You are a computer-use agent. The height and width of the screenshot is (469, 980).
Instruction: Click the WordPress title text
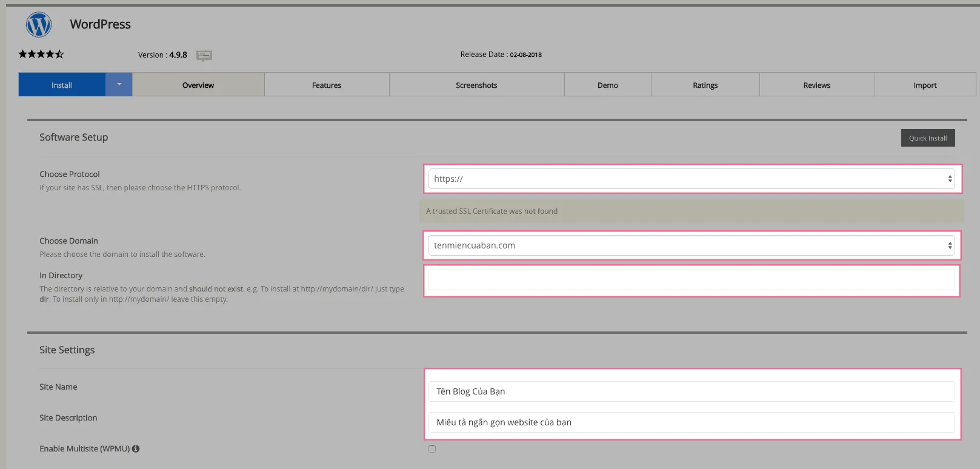tap(101, 24)
